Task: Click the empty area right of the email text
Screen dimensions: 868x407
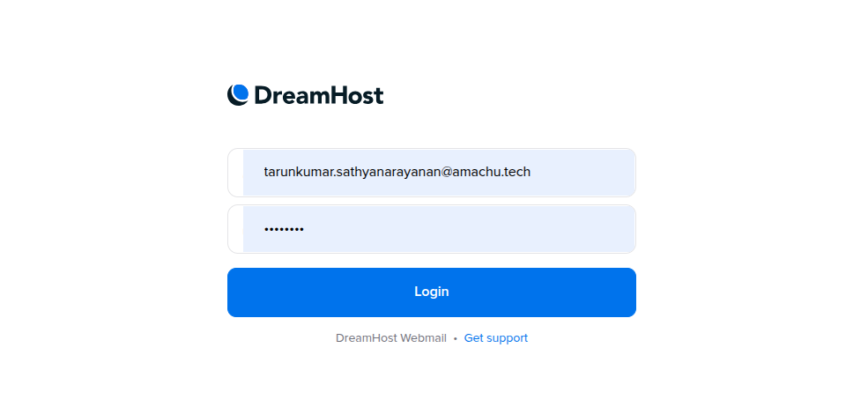Action: pos(582,172)
